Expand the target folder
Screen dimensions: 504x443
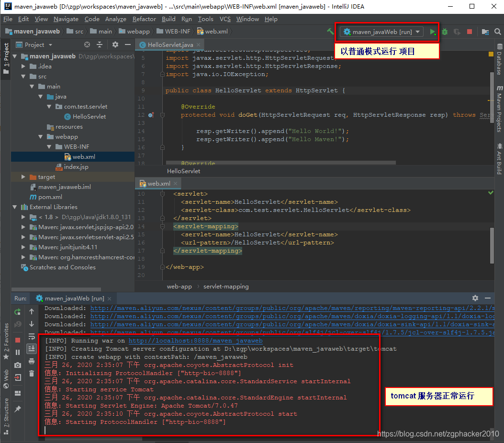23,177
